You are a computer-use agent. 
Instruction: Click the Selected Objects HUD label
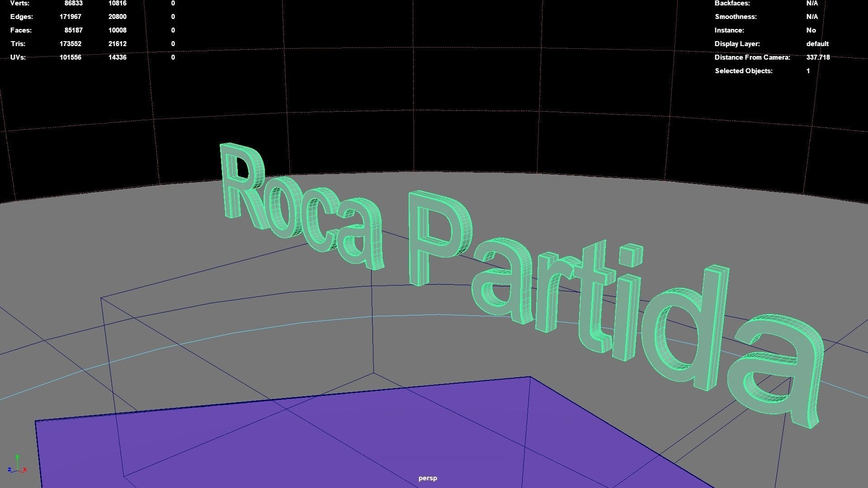pos(743,71)
